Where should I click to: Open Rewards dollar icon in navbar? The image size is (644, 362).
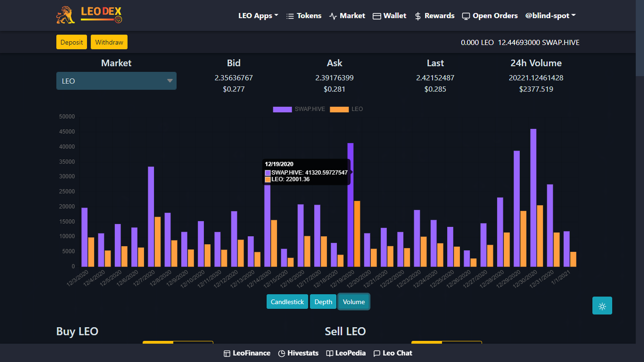tap(418, 16)
